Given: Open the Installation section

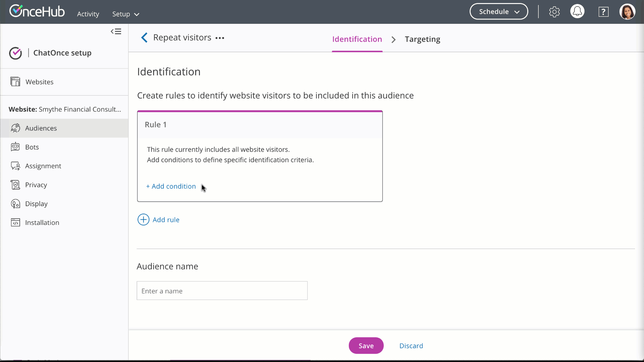Looking at the screenshot, I should pyautogui.click(x=42, y=223).
